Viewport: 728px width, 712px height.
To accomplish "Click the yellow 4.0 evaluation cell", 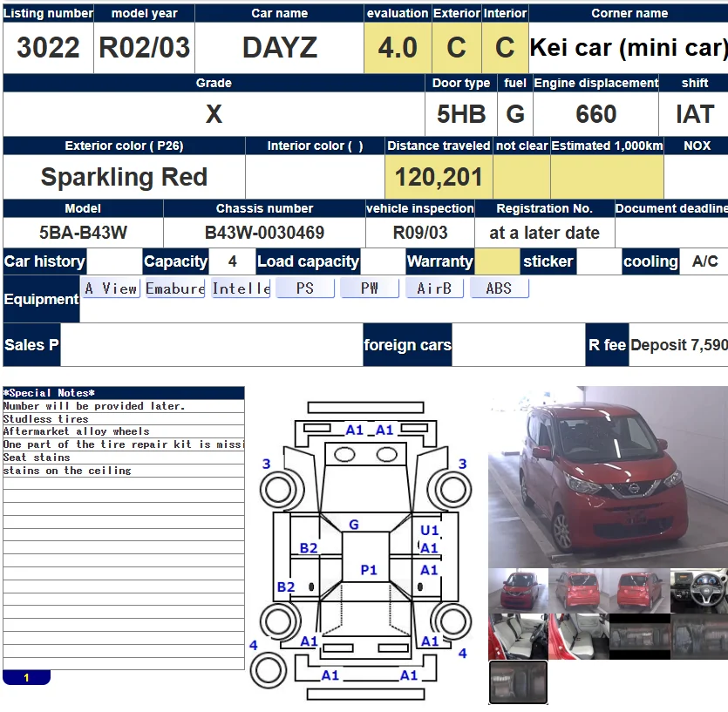I will (398, 48).
